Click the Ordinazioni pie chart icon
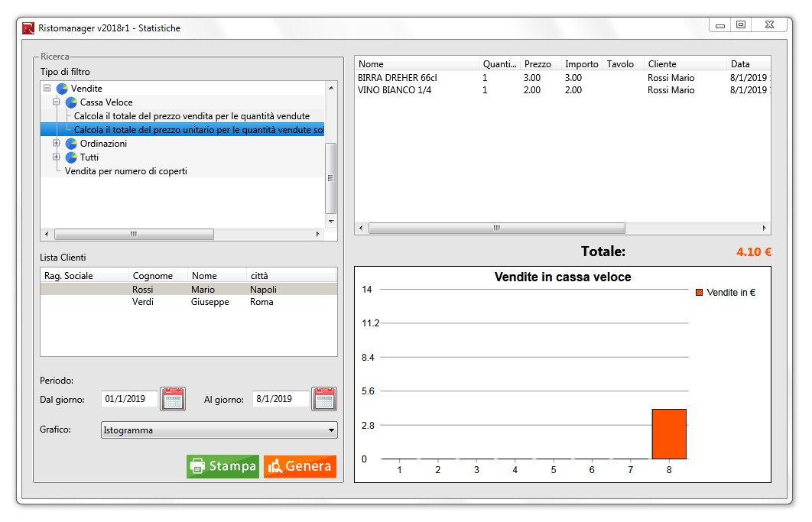 pyautogui.click(x=71, y=144)
